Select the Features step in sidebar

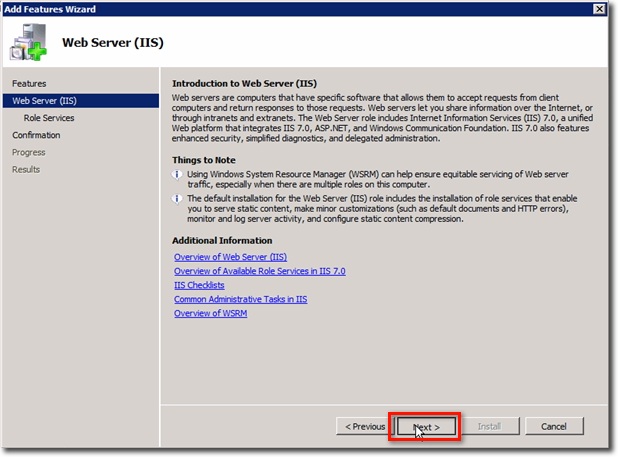tap(29, 84)
